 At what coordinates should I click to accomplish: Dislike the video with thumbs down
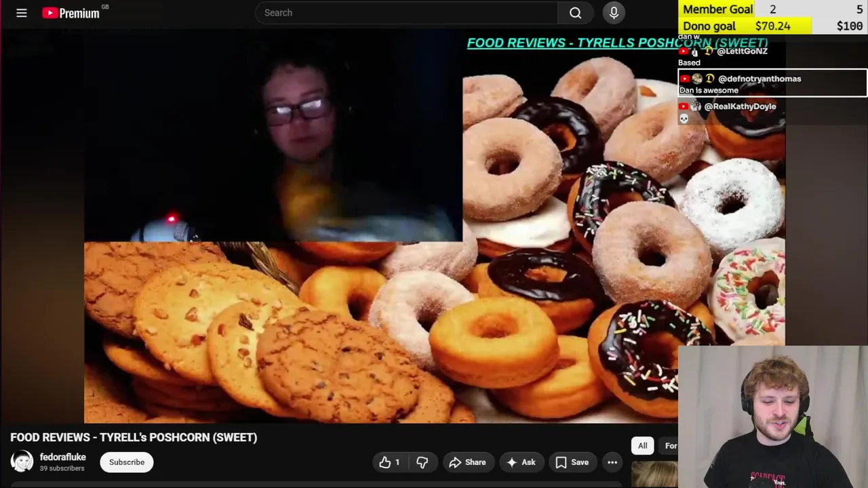422,462
